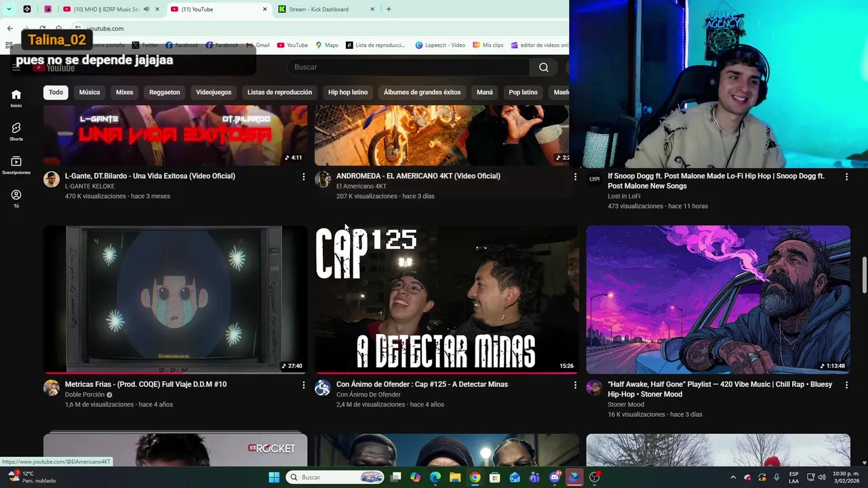868x488 pixels.
Task: Open Shorts from the sidebar
Action: coord(16,131)
